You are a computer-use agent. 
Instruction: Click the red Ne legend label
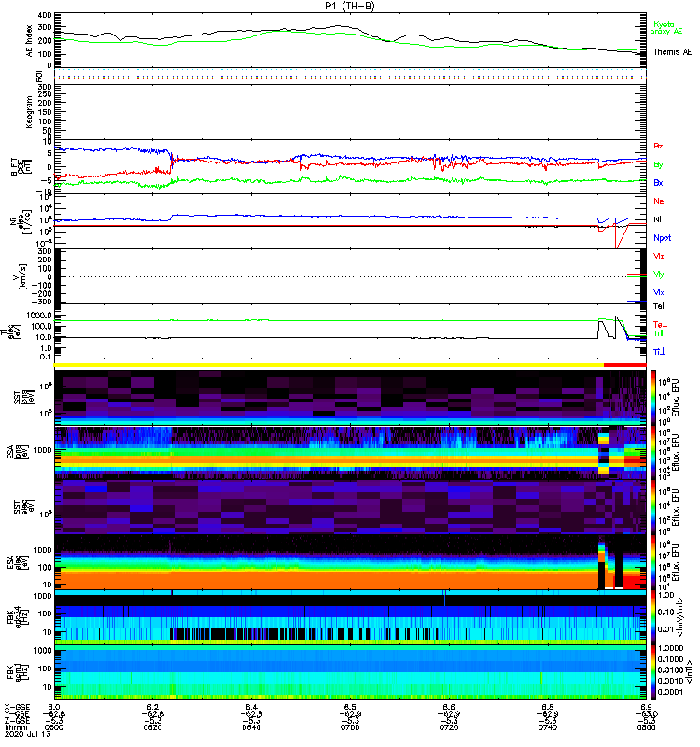(658, 201)
